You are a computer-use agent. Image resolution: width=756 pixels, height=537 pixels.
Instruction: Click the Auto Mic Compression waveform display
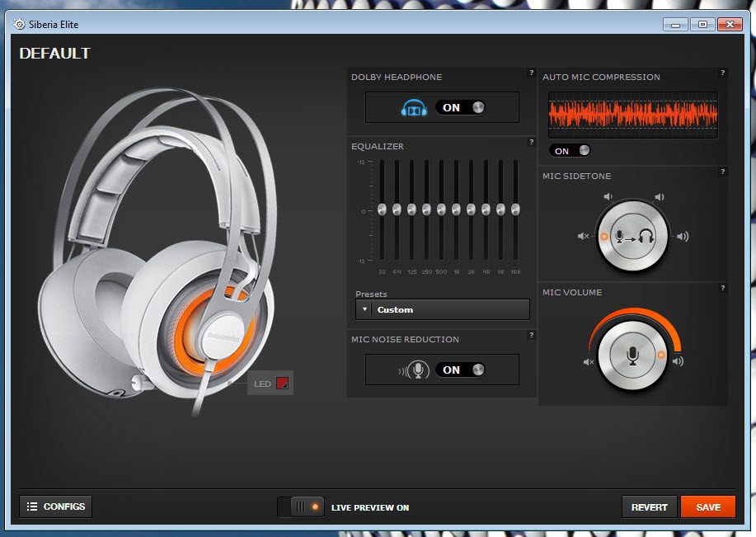(x=633, y=115)
